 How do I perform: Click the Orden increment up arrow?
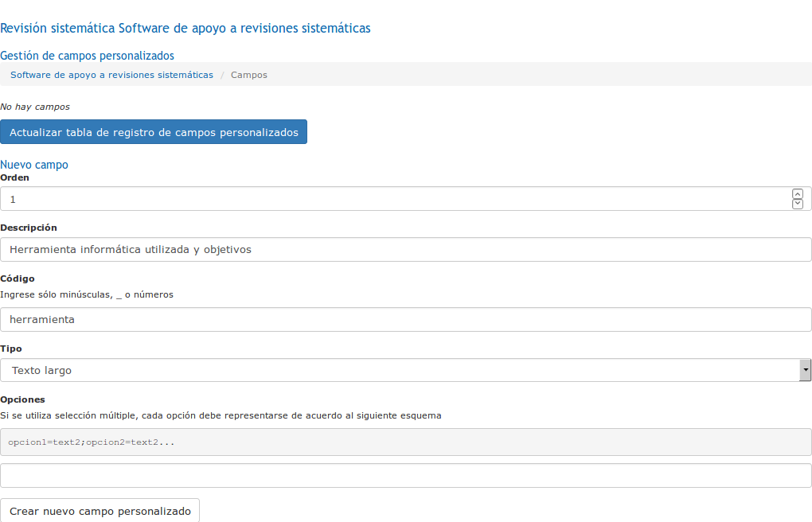[798, 194]
